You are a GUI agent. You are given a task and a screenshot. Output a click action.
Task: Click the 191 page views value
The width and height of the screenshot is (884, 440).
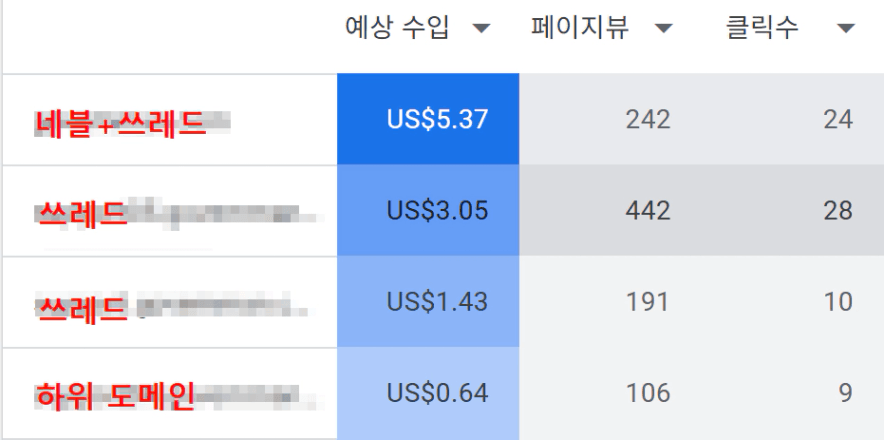pyautogui.click(x=647, y=302)
